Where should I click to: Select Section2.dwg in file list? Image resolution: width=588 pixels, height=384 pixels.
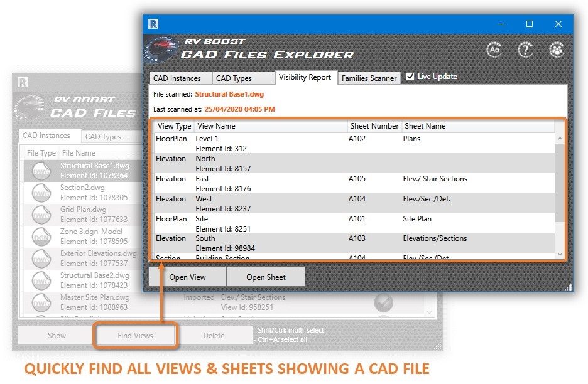[84, 193]
